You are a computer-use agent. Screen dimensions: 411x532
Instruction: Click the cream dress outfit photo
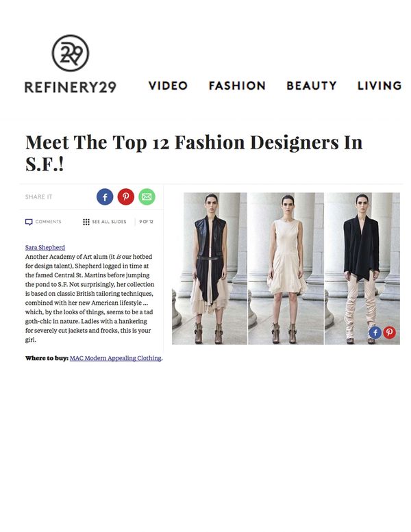(286, 268)
